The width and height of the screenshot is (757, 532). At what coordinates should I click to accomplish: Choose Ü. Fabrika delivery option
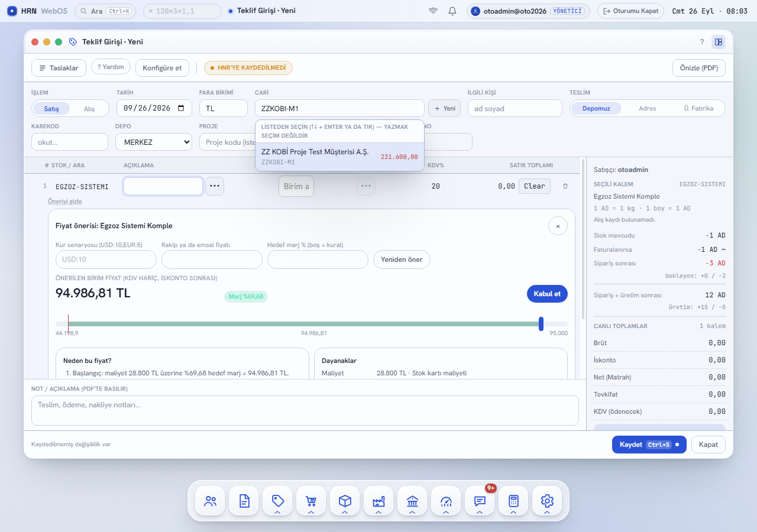point(698,108)
